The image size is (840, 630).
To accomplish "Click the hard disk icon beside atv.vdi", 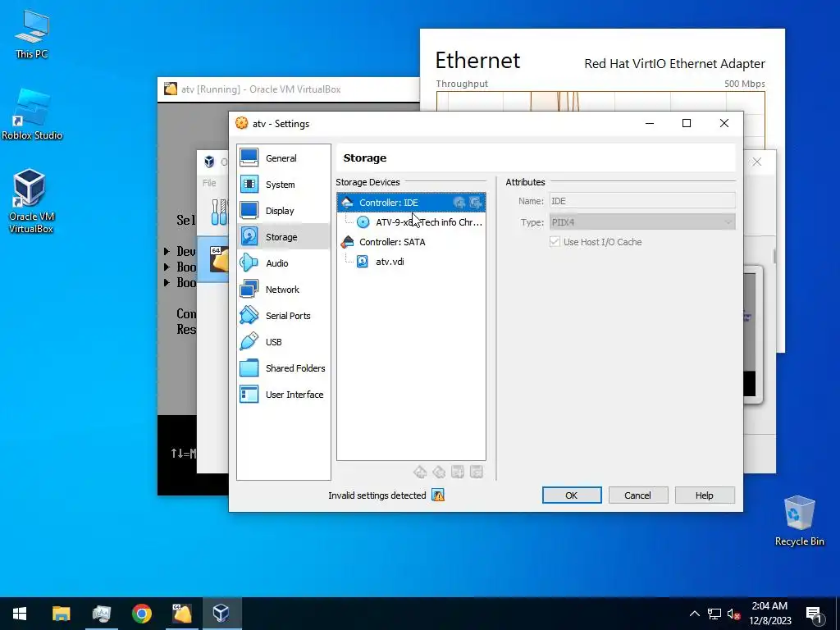I will (363, 262).
